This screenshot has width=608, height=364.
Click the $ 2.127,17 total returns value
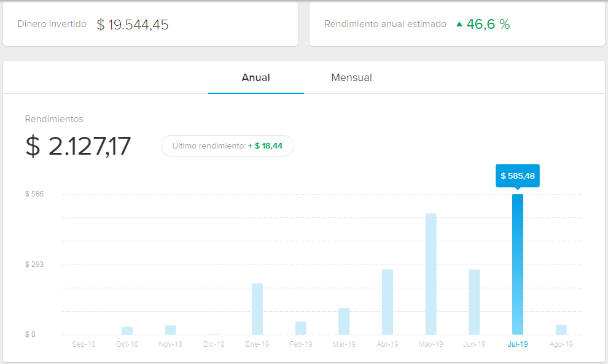pos(78,146)
